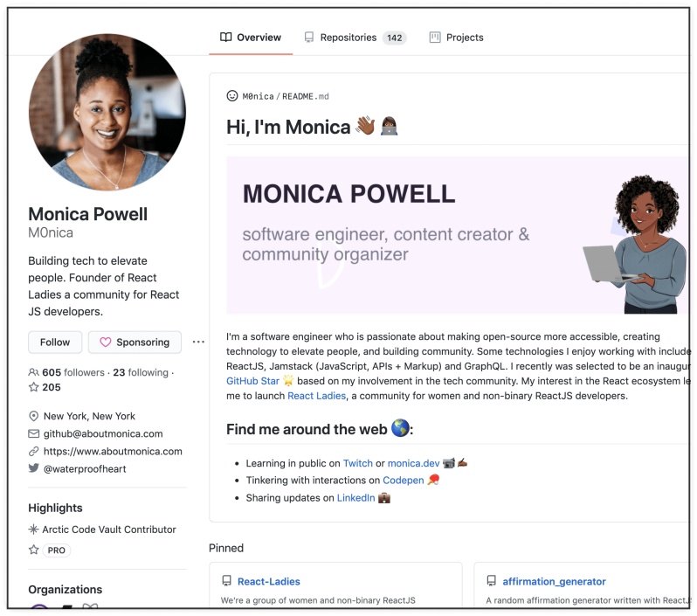The height and width of the screenshot is (616, 697).
Task: Email github@aboutmonica.com
Action: click(x=103, y=433)
